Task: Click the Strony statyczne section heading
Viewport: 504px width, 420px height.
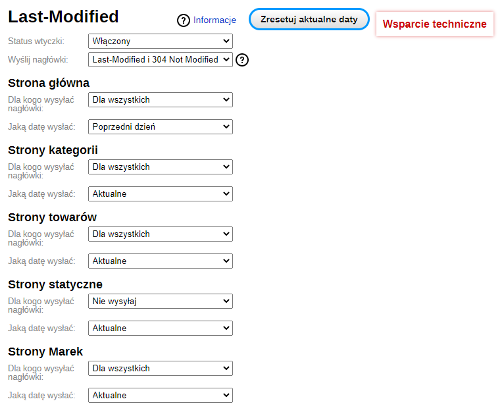Action: tap(55, 284)
